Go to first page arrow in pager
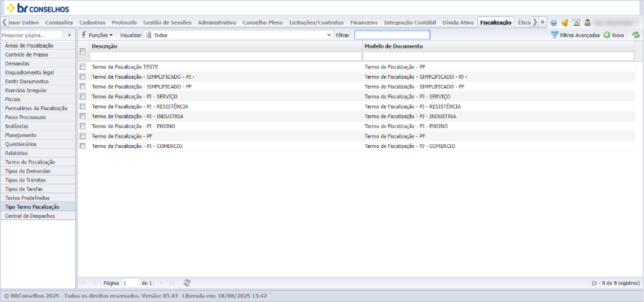 84,283
